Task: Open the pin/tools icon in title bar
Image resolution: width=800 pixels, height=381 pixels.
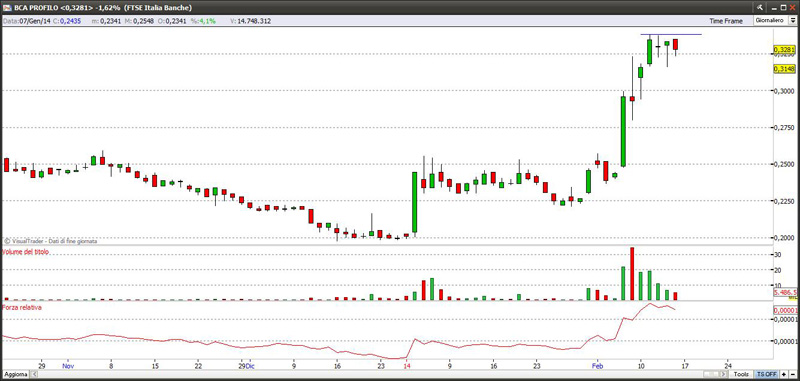Action: tap(760, 7)
